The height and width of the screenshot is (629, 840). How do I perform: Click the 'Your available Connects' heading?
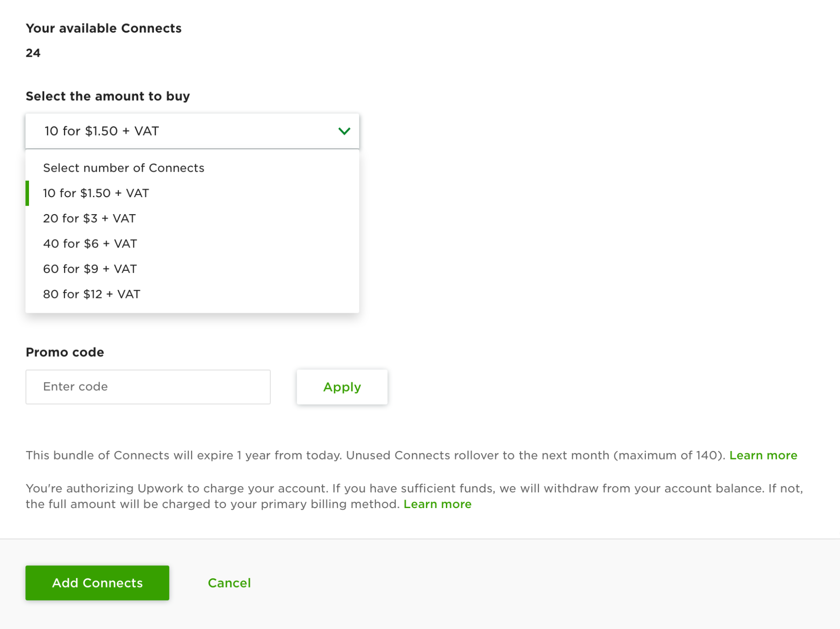(104, 28)
